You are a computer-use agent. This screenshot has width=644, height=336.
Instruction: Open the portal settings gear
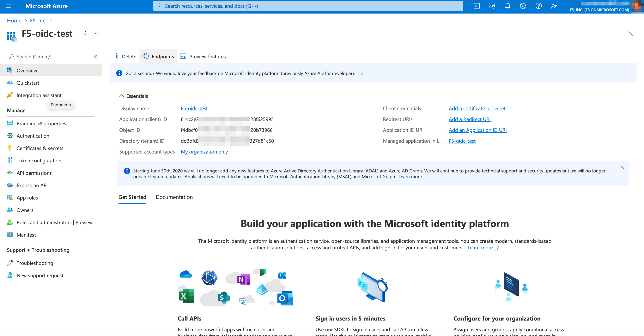[x=523, y=6]
